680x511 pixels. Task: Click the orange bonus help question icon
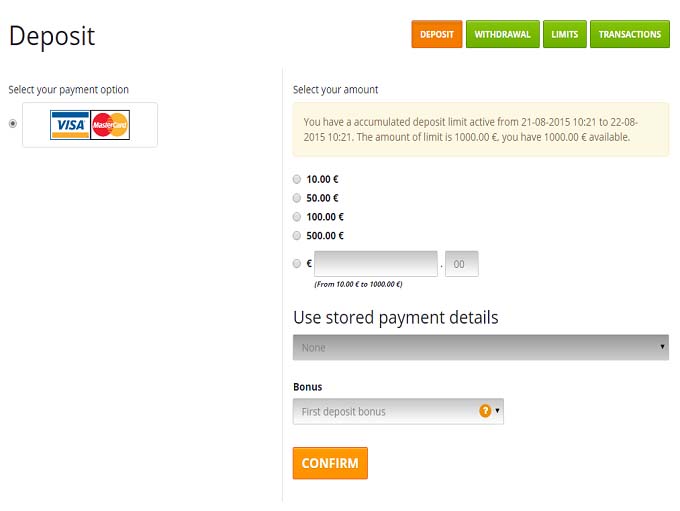tap(485, 411)
